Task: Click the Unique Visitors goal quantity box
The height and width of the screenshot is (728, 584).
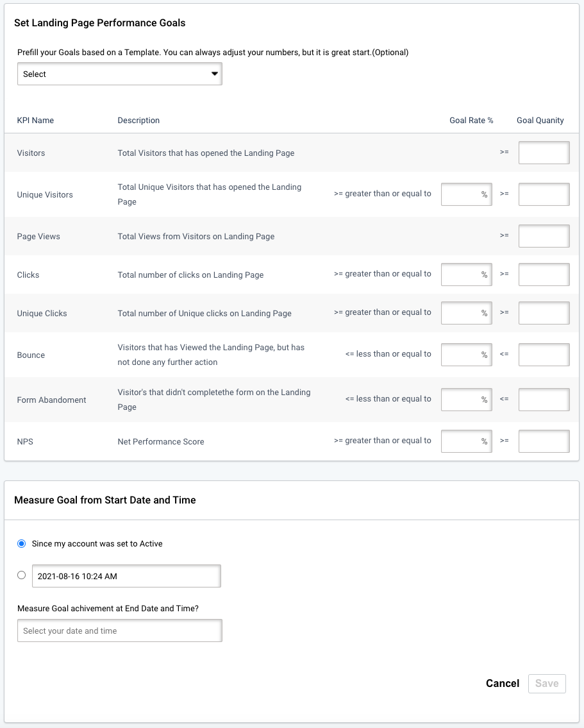Action: 544,194
